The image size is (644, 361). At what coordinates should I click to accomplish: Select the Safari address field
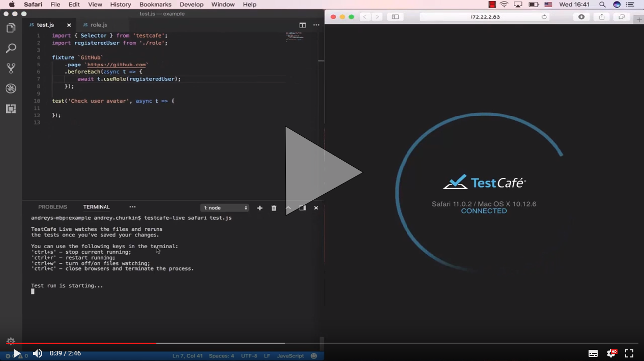coord(483,17)
